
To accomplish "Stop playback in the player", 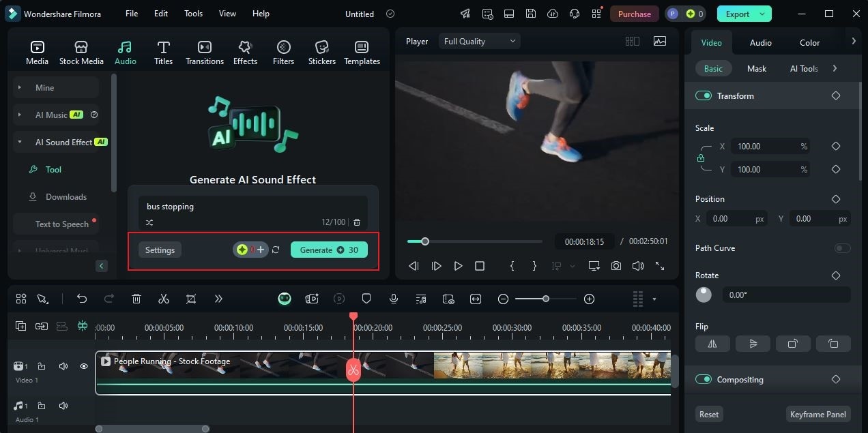I will pyautogui.click(x=480, y=266).
